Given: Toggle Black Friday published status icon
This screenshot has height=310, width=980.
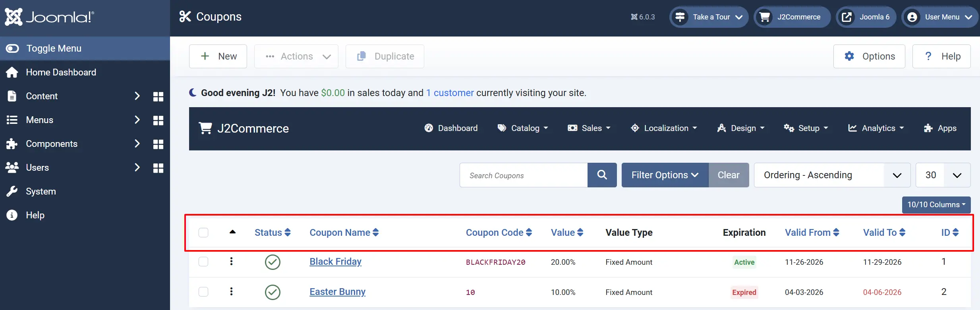Looking at the screenshot, I should click(x=273, y=262).
